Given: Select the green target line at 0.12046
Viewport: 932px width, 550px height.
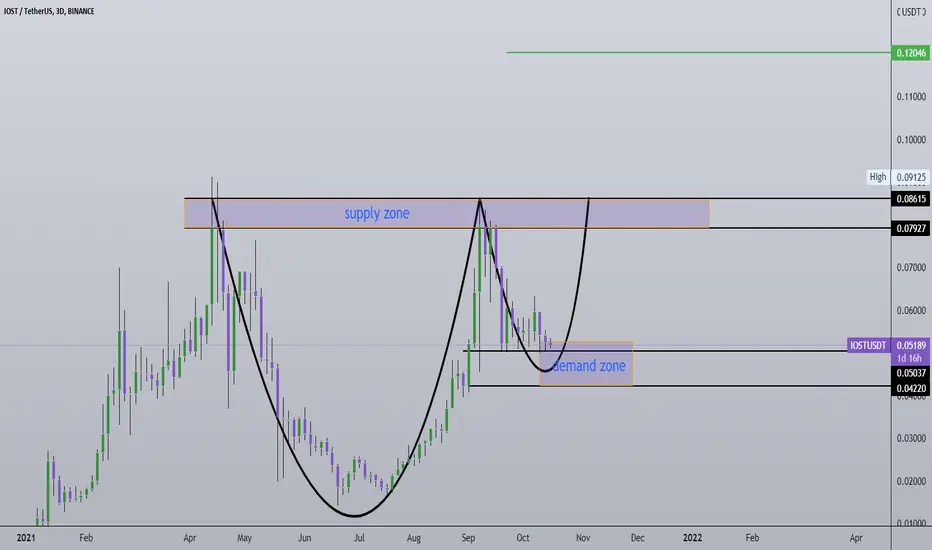Looking at the screenshot, I should [x=698, y=52].
